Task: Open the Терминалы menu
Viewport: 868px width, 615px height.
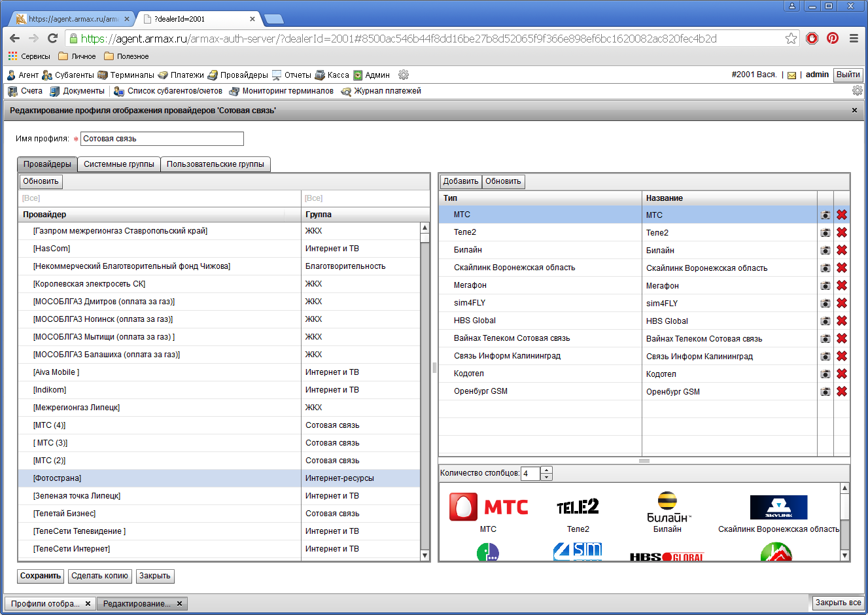Action: [126, 75]
